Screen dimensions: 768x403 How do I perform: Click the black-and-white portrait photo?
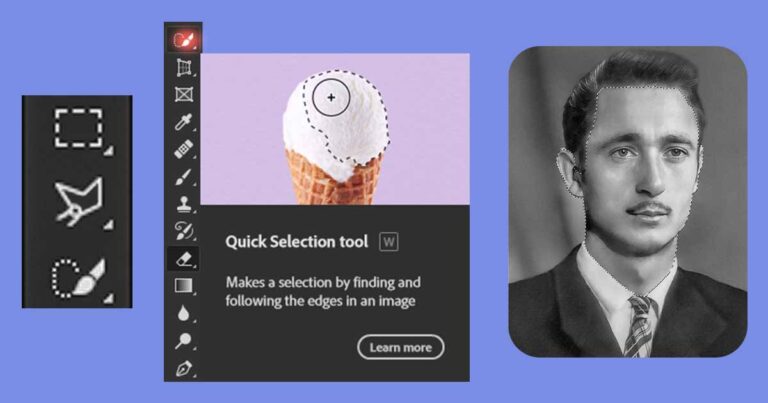click(628, 202)
